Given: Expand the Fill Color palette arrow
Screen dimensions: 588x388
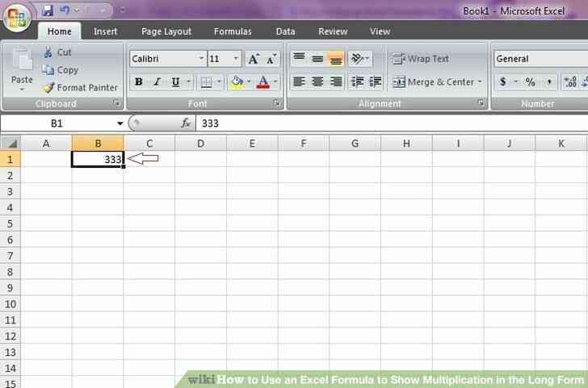Looking at the screenshot, I should click(249, 81).
